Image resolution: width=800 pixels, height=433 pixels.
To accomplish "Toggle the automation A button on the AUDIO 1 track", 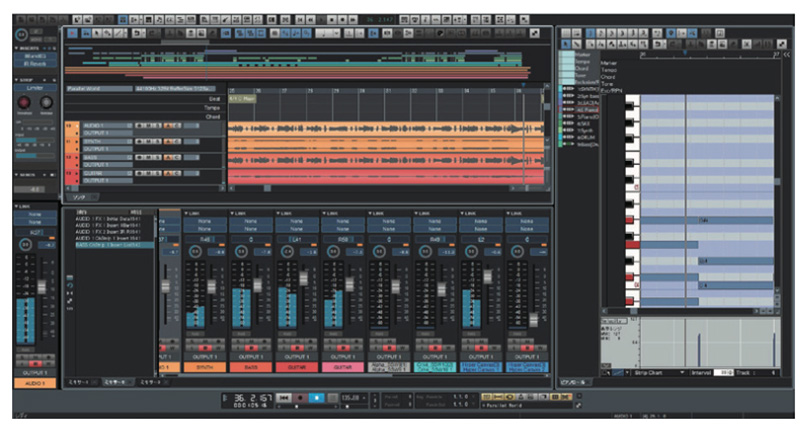I will click(167, 125).
